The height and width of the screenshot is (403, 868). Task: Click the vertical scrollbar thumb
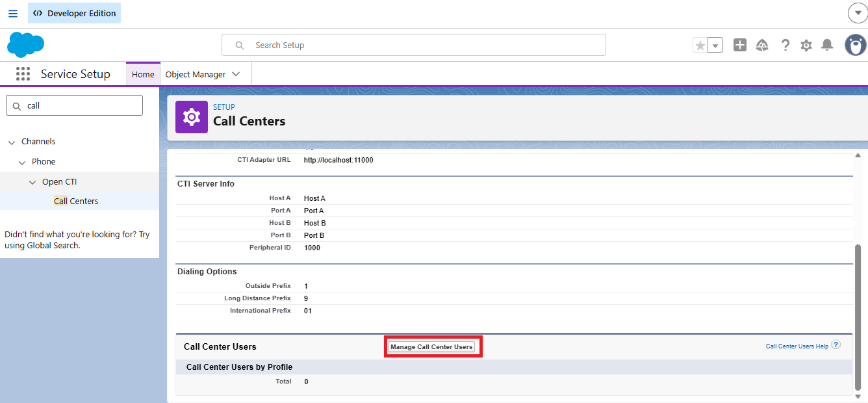point(858,317)
